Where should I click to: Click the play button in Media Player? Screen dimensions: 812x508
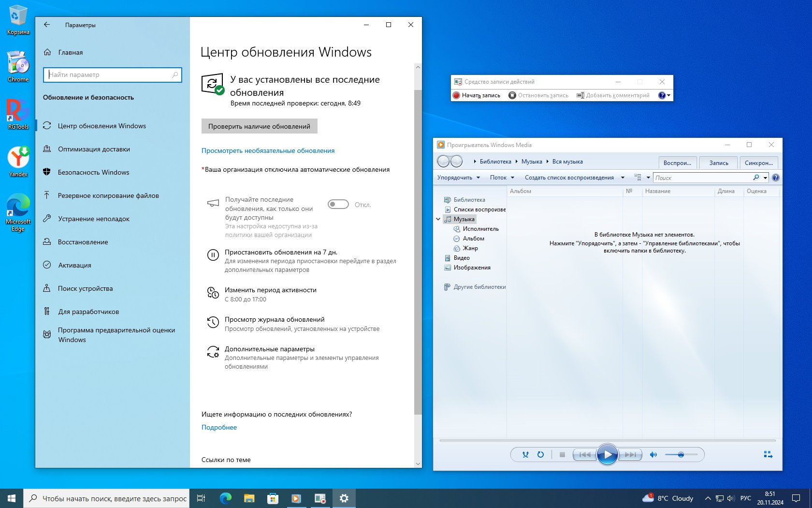607,455
